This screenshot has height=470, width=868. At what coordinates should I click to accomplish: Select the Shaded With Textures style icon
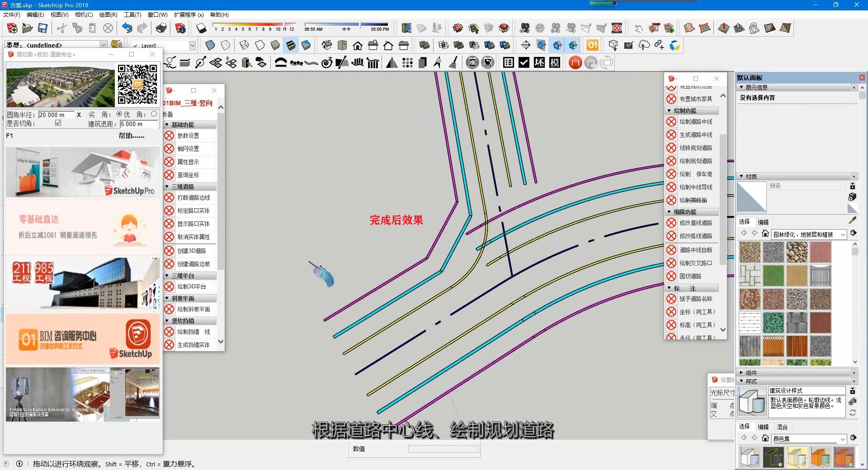[291, 45]
